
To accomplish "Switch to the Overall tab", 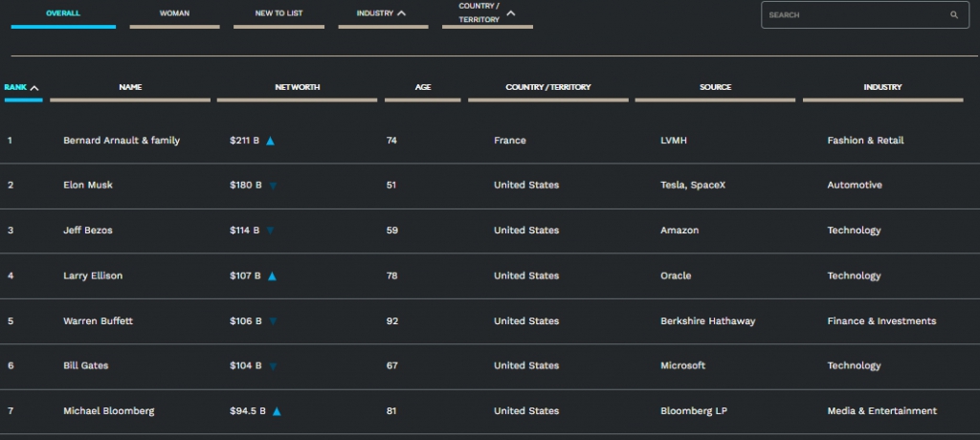I will point(63,13).
